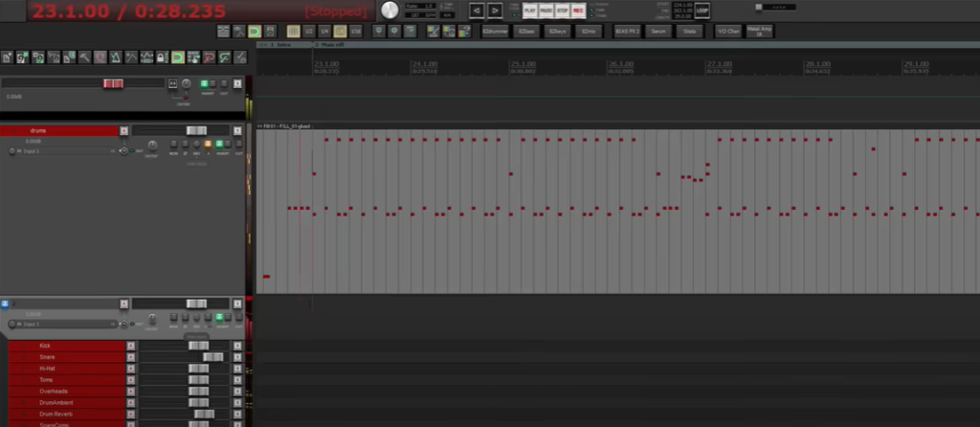Click the EZdrummer toolbar button
The width and height of the screenshot is (980, 427).
point(495,32)
